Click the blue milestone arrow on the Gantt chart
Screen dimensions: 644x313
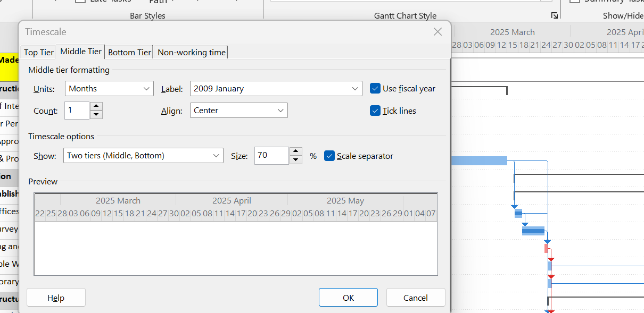tap(514, 207)
